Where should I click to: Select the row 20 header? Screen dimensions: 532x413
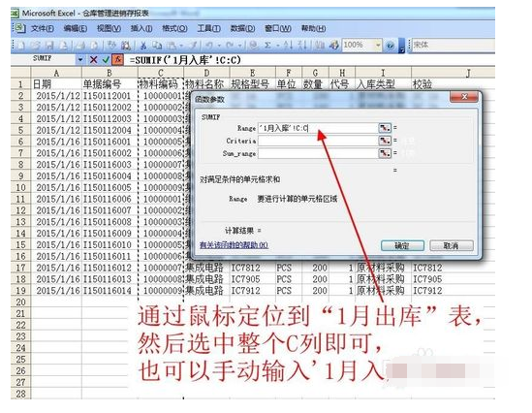[x=20, y=302]
